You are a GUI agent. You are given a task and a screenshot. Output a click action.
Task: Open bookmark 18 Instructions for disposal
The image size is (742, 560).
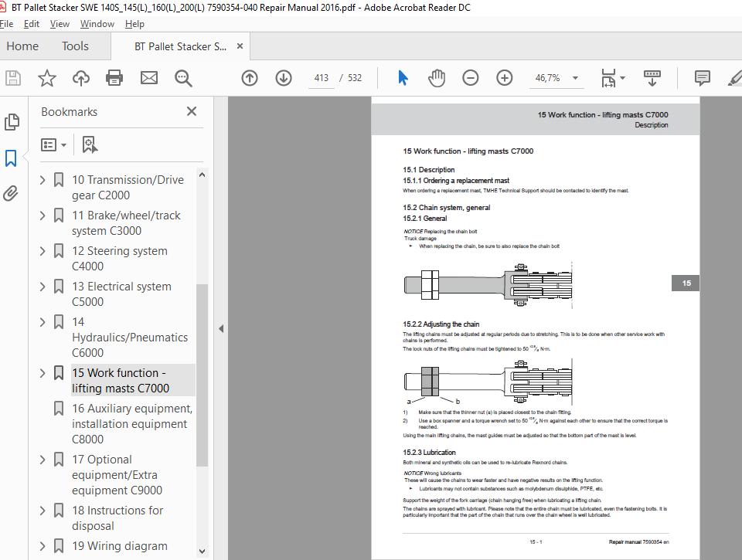[117, 518]
